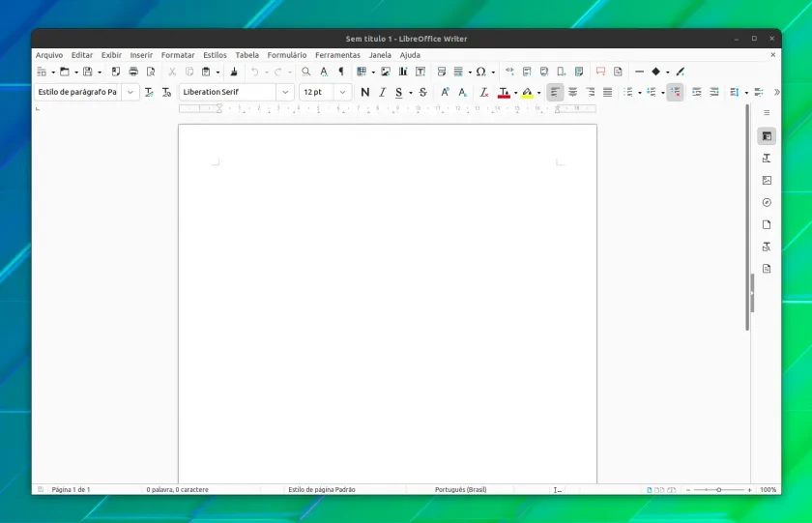Toggle the no-list button

tap(675, 92)
